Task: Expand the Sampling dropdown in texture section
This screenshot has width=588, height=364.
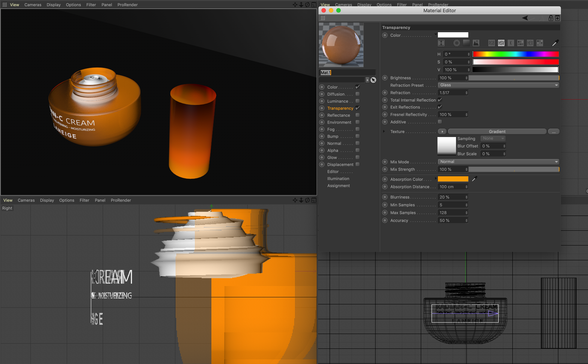Action: coord(493,138)
